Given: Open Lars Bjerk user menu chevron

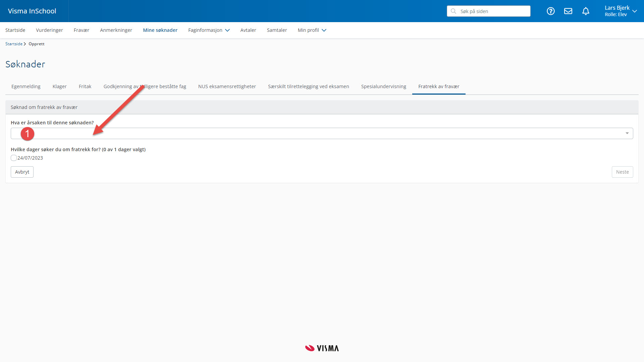Looking at the screenshot, I should (634, 11).
